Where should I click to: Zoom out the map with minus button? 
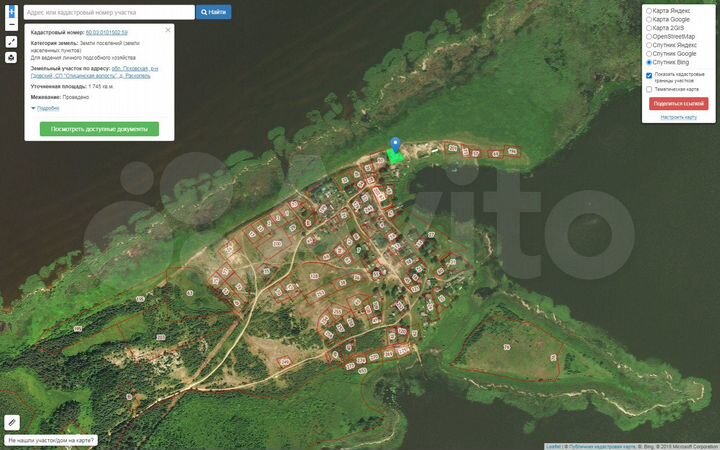(11, 24)
